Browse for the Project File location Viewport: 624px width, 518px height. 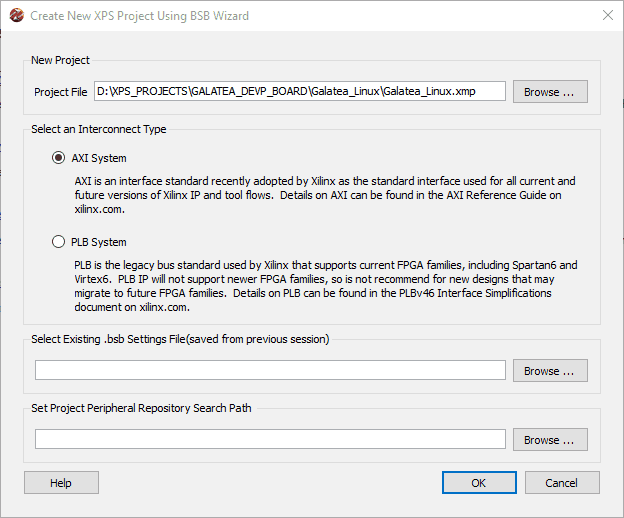click(549, 92)
